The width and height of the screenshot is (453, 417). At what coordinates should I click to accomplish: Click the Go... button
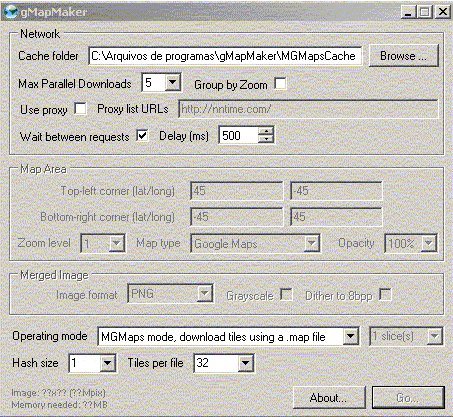coord(408,398)
